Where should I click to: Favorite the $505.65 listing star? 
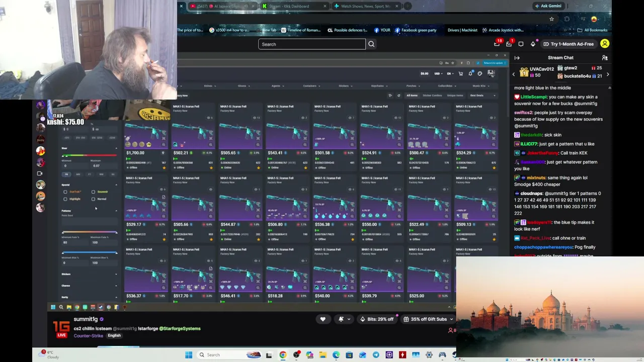tap(258, 167)
